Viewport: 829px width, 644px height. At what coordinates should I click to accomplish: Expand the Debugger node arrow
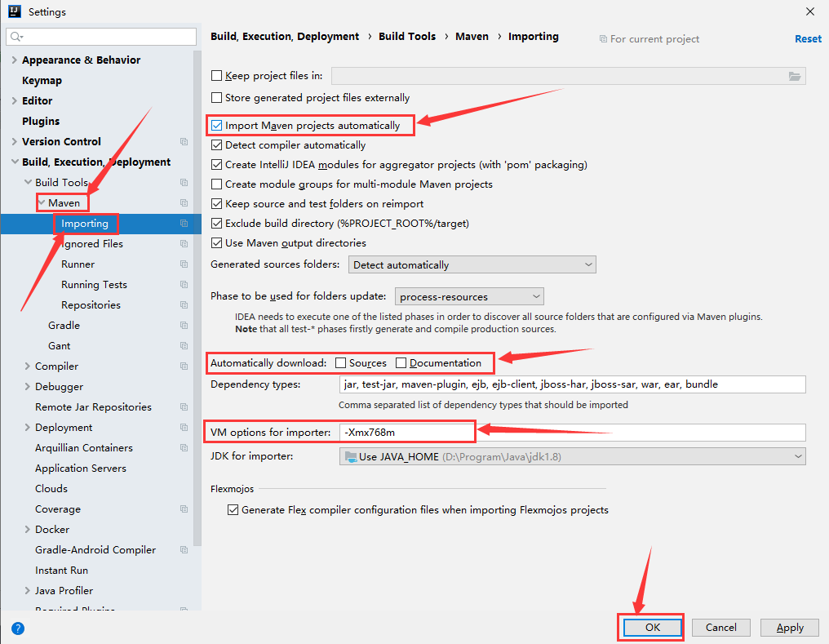pyautogui.click(x=28, y=387)
